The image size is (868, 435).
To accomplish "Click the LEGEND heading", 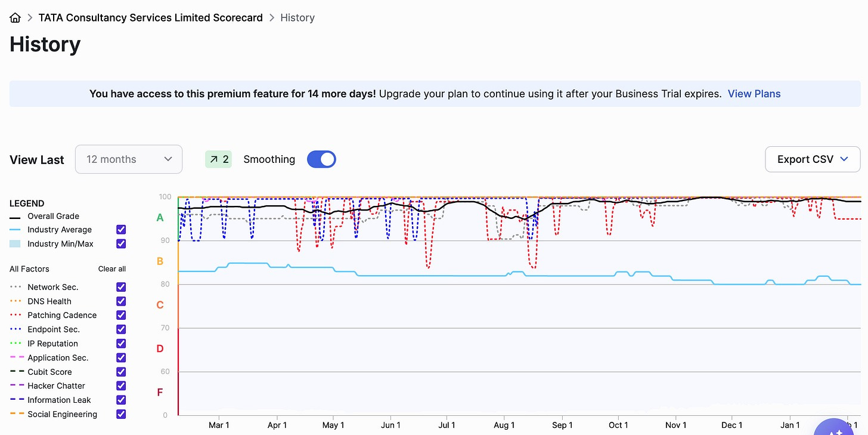I will tap(27, 203).
